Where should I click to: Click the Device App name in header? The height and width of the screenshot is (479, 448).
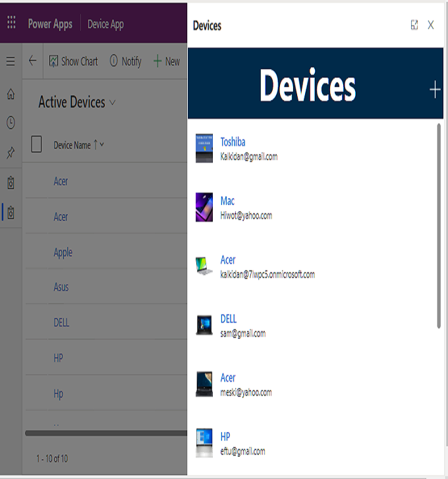[x=105, y=24]
